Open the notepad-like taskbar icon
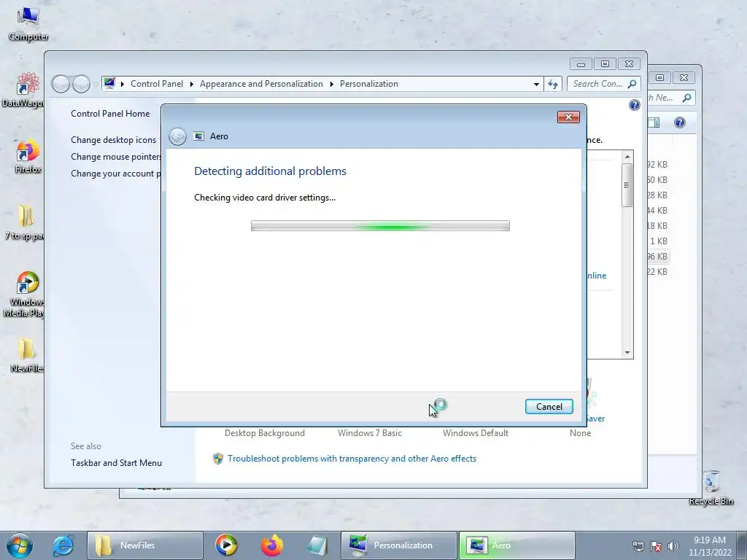 (x=317, y=545)
